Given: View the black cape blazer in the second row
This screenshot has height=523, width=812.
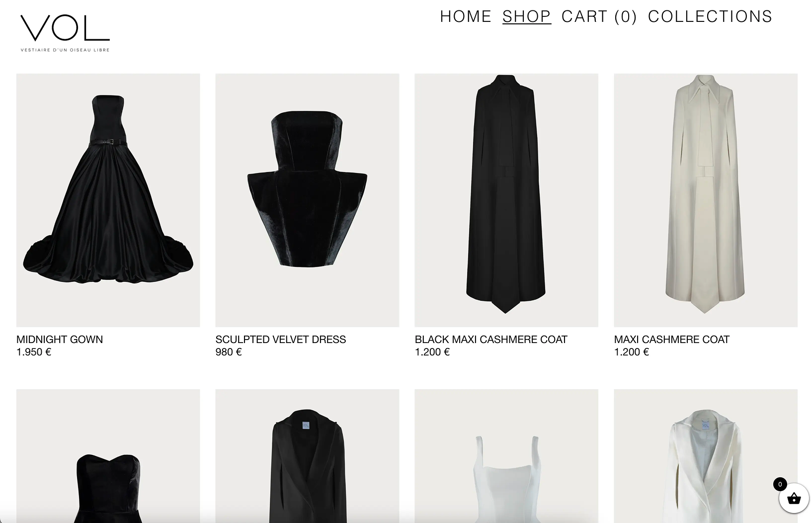Looking at the screenshot, I should tap(307, 456).
